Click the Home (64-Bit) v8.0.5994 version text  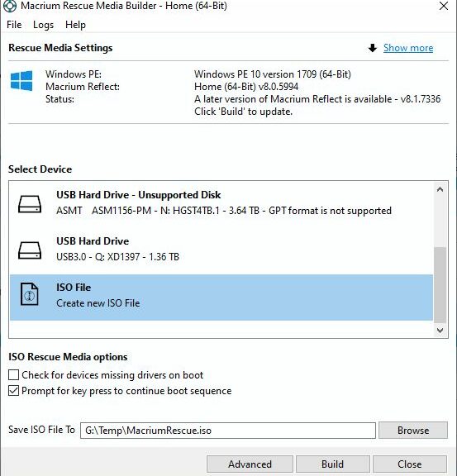point(246,87)
